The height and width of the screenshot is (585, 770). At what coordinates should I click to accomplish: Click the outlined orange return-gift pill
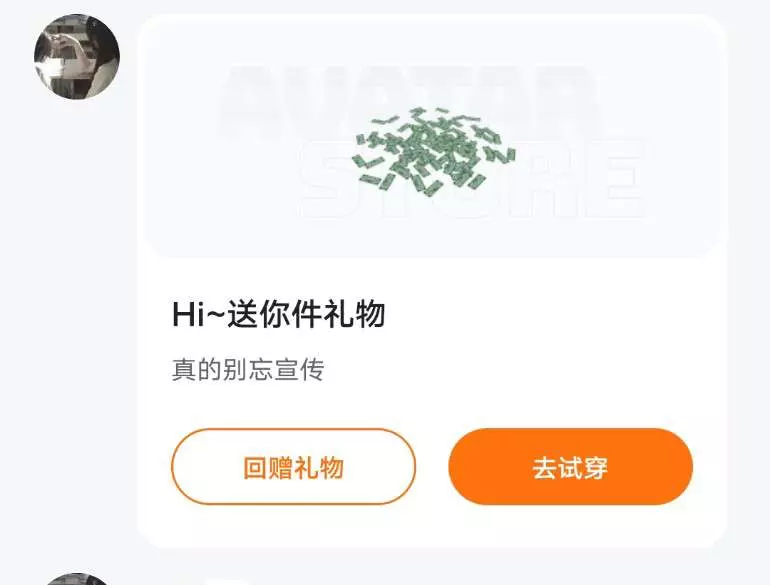(x=294, y=467)
